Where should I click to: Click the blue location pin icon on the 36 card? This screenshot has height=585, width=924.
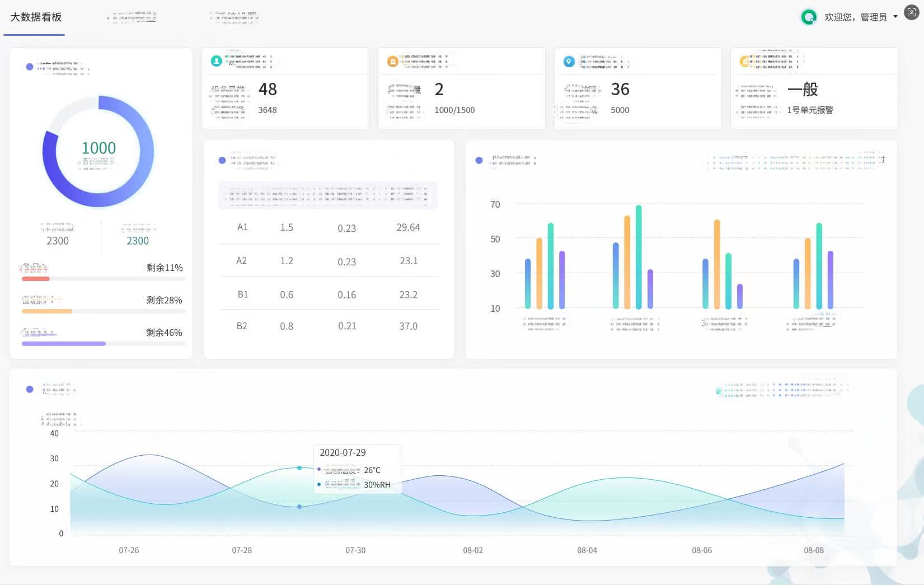coord(569,62)
